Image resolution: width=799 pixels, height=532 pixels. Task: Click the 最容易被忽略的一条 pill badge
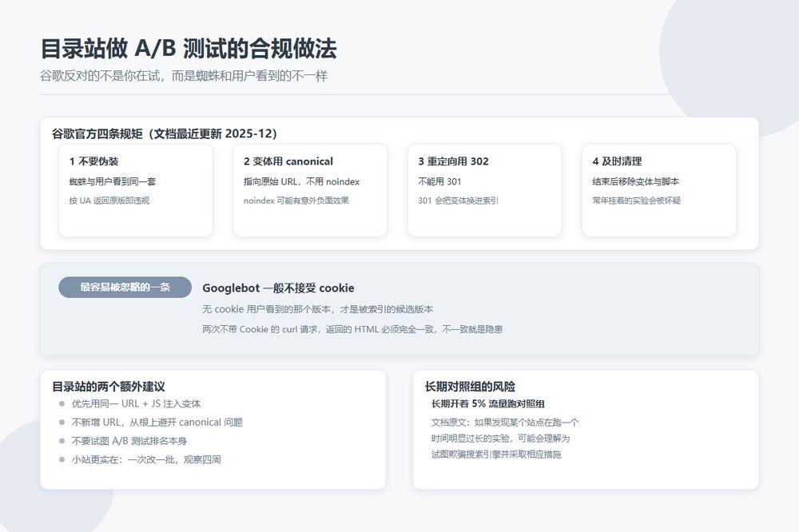125,287
